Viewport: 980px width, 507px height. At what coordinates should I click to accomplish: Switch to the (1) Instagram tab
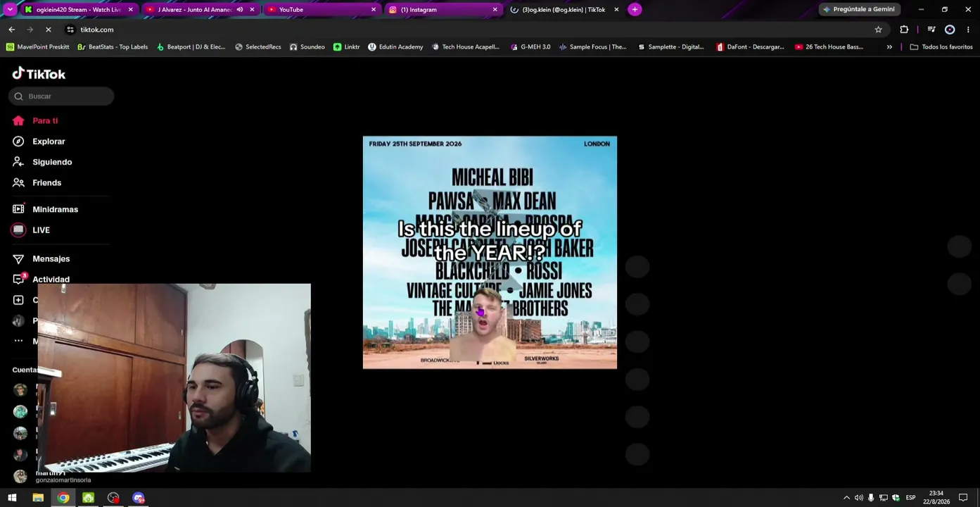(x=443, y=10)
